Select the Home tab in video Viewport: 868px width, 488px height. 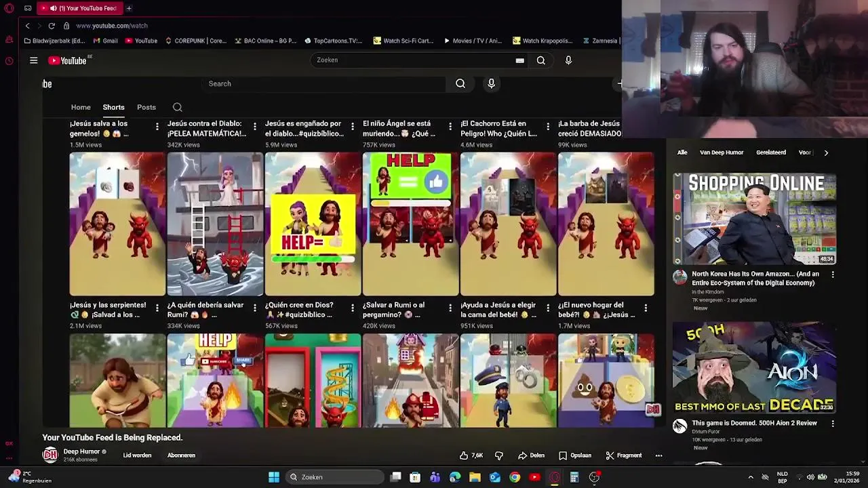click(x=81, y=107)
